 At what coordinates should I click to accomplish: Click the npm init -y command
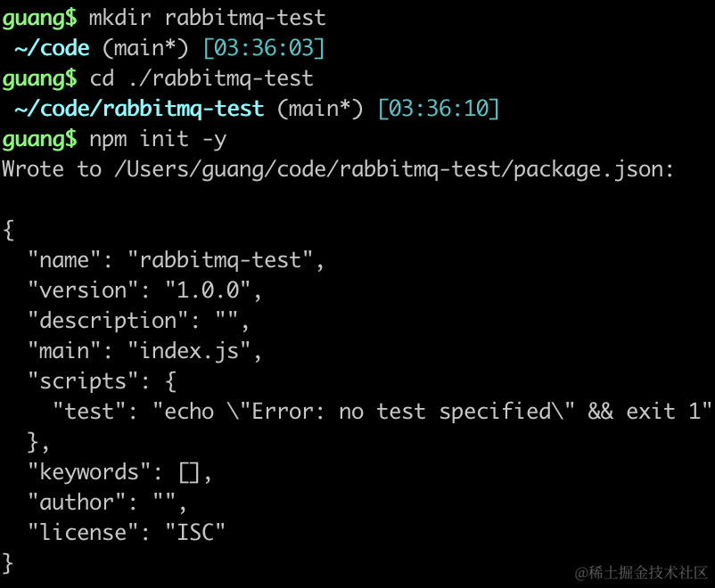[x=158, y=140]
